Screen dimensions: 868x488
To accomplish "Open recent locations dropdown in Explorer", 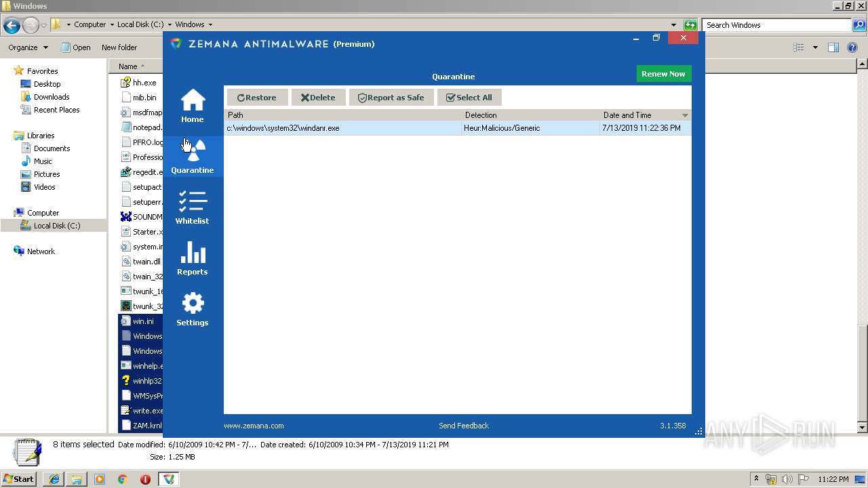I will tap(43, 26).
